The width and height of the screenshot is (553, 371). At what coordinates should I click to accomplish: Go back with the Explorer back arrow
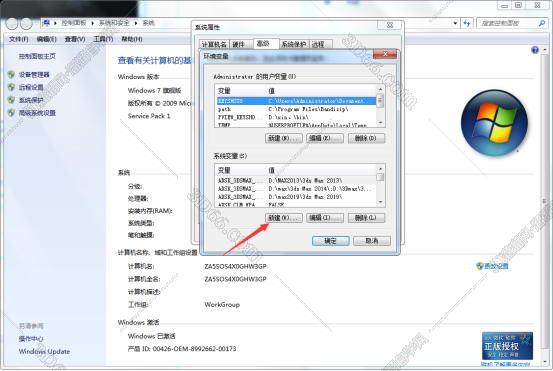[x=12, y=24]
